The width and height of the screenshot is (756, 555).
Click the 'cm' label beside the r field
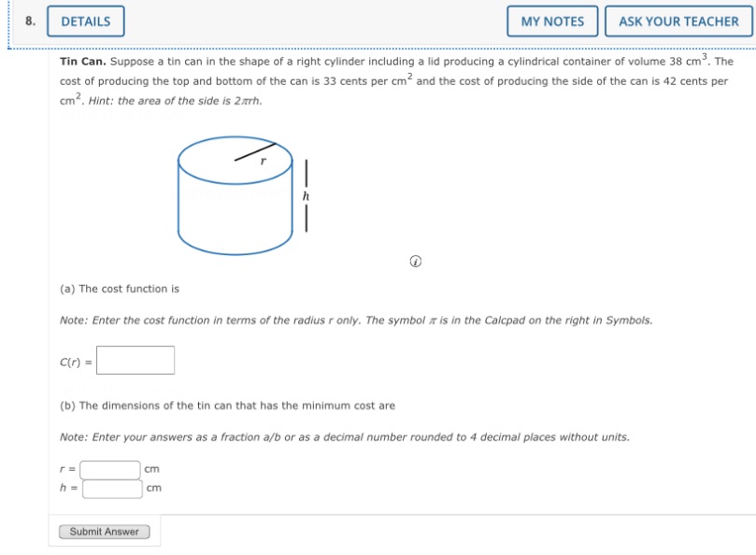151,468
